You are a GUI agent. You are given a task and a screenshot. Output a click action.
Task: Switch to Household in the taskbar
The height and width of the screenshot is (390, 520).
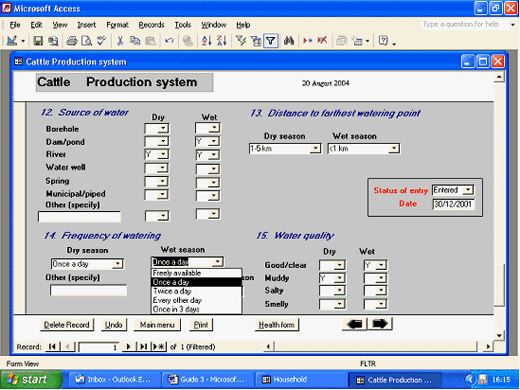285,380
